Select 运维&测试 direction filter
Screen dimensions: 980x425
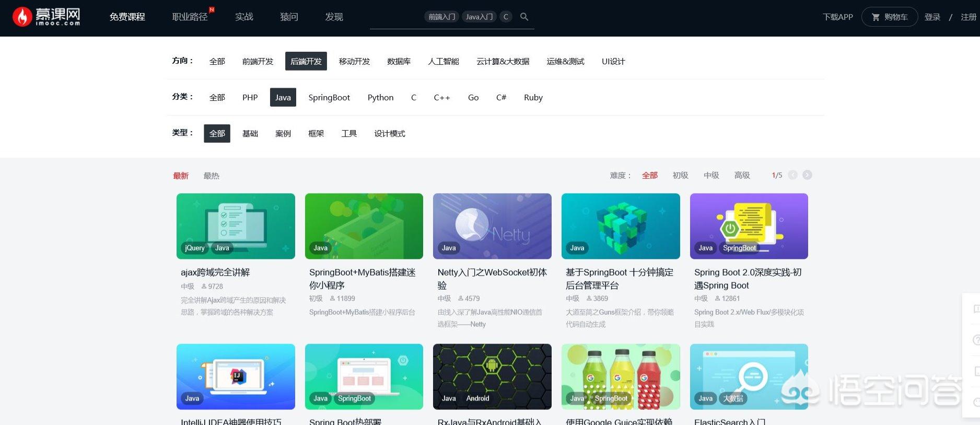565,61
